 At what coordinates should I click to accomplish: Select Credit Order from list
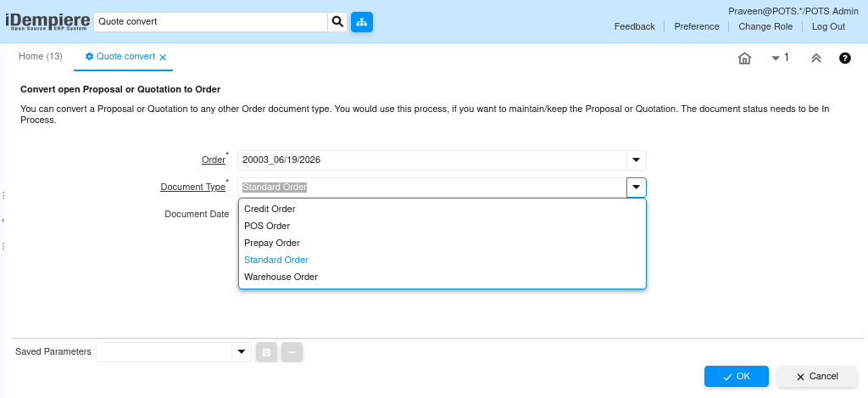[x=442, y=209]
